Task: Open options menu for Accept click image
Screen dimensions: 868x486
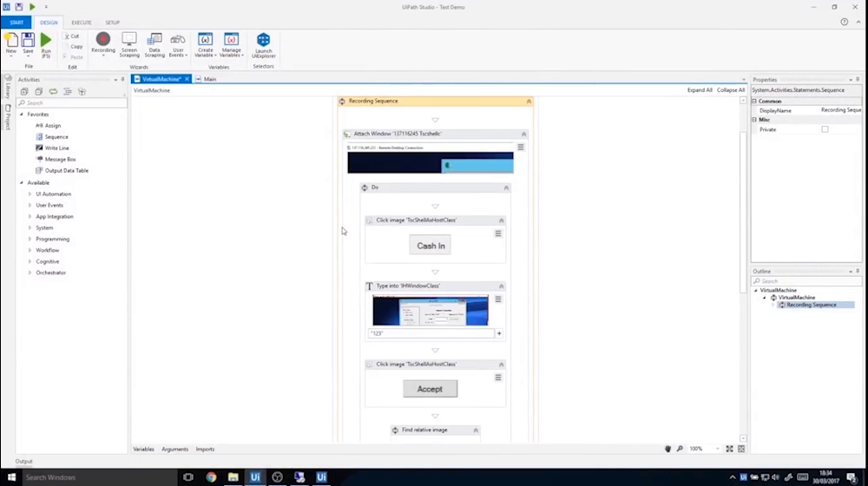Action: coord(498,378)
